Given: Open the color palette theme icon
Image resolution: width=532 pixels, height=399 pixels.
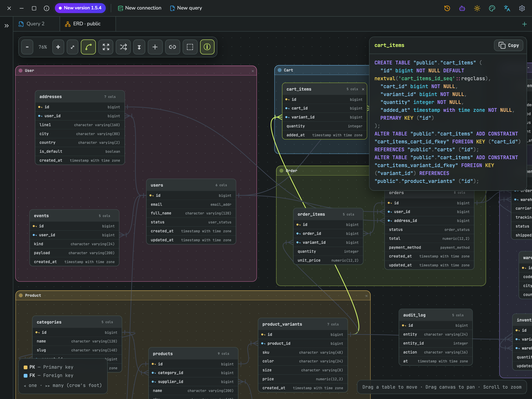Looking at the screenshot, I should click(x=492, y=8).
